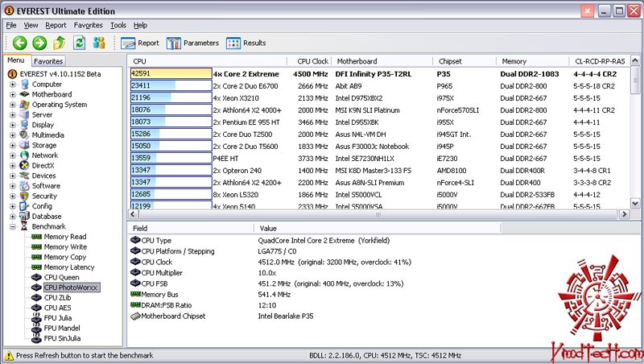644x364 pixels.
Task: Click the DirectX icon
Action: [x=25, y=166]
